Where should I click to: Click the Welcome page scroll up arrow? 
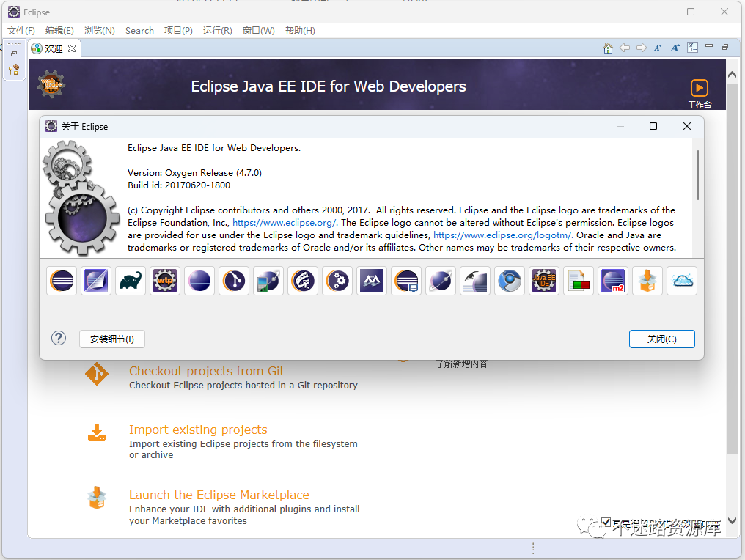[733, 75]
